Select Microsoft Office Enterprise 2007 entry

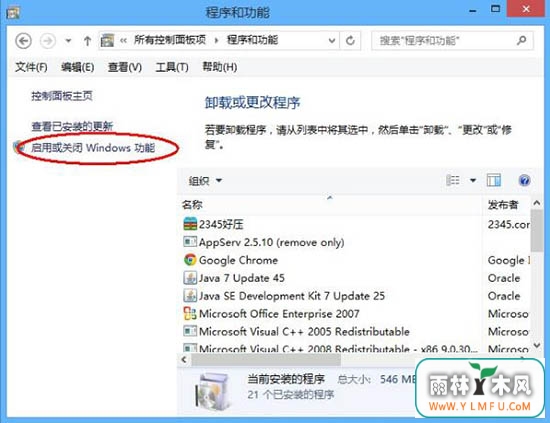(279, 314)
